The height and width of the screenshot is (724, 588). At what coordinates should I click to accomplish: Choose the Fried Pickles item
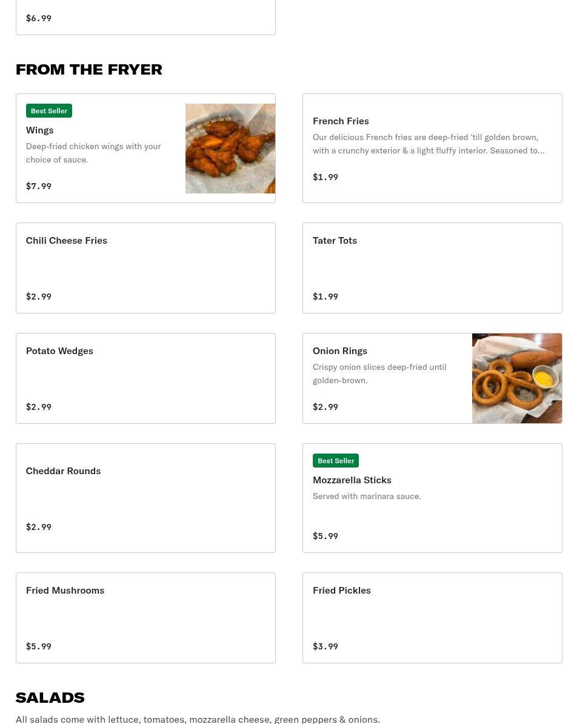[341, 590]
